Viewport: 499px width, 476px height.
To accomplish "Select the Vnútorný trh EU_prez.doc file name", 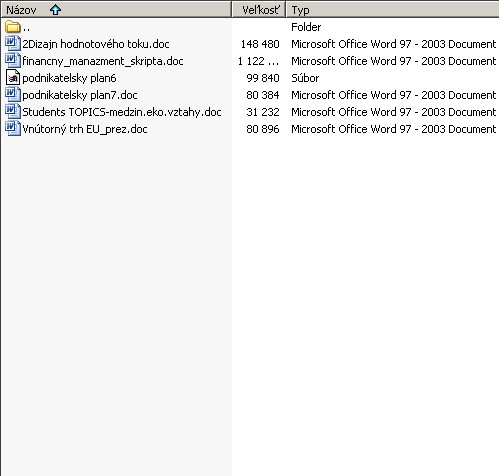I will point(85,129).
